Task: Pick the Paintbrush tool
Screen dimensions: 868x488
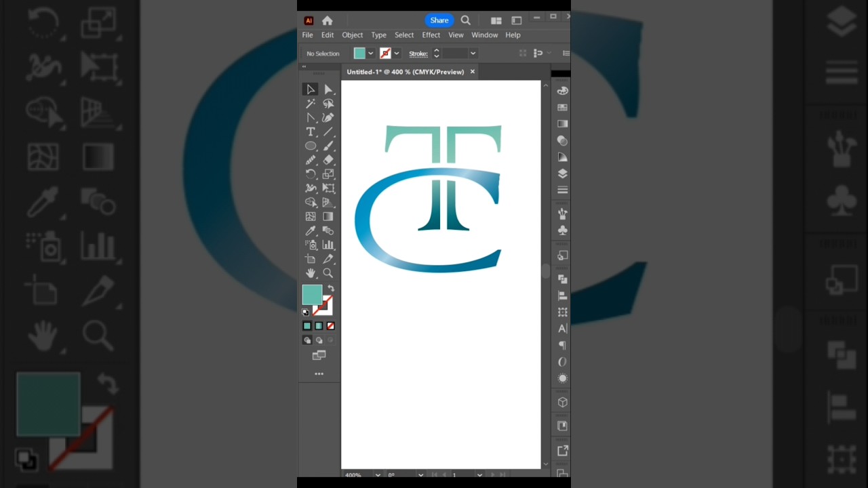Action: [x=328, y=146]
